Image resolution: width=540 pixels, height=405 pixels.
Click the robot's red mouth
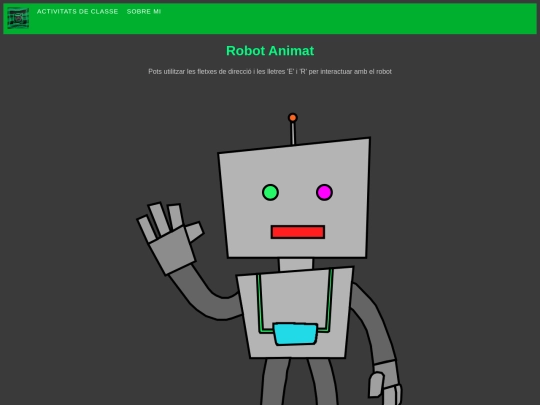click(x=298, y=232)
